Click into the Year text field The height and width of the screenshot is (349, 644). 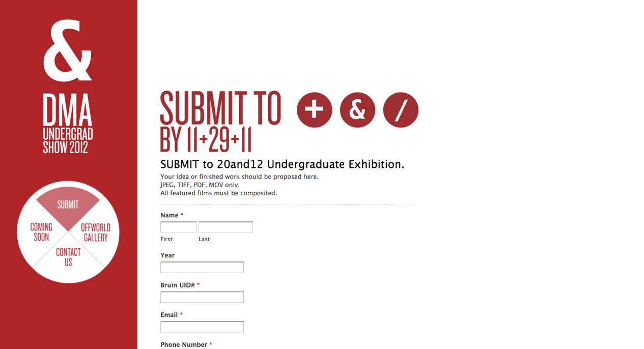pyautogui.click(x=202, y=267)
